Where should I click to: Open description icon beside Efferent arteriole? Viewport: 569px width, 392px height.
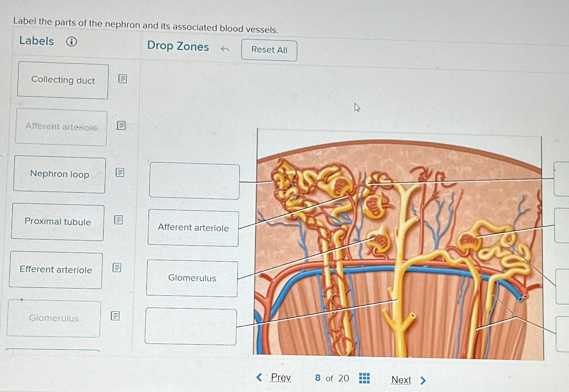click(x=116, y=267)
